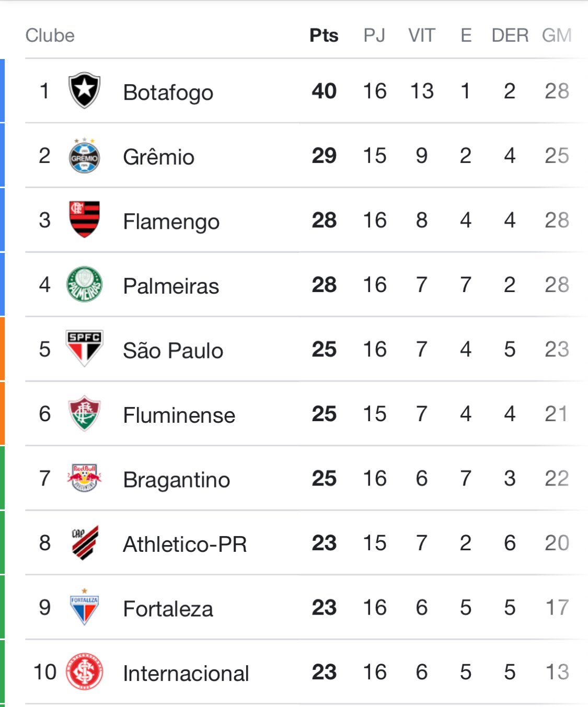Click the Botafogo club crest

point(84,90)
